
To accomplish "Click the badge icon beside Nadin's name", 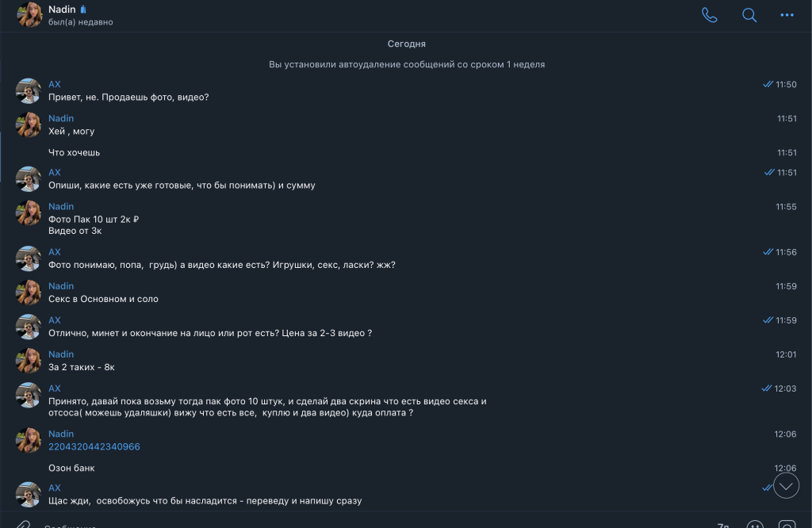I will tap(84, 10).
